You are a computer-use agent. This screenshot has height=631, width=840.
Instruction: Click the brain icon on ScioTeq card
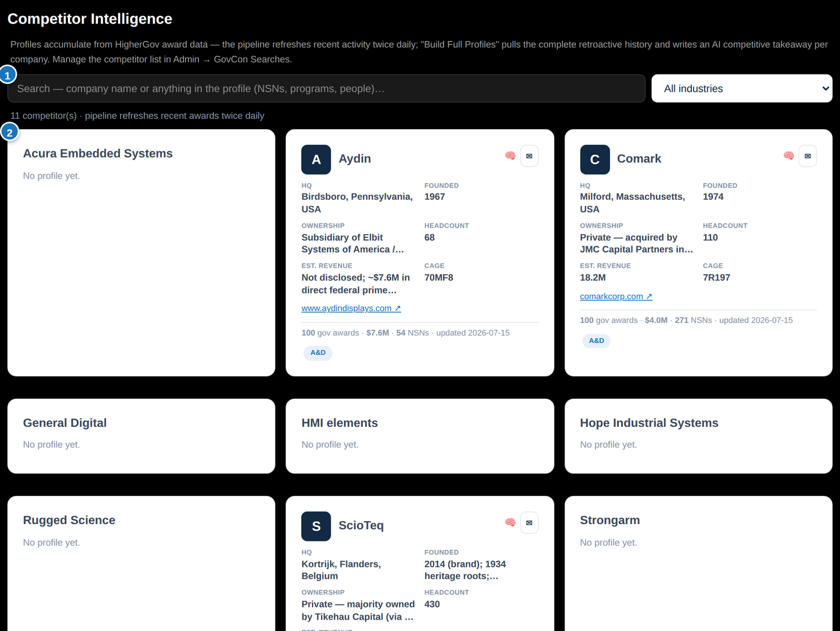pyautogui.click(x=510, y=522)
